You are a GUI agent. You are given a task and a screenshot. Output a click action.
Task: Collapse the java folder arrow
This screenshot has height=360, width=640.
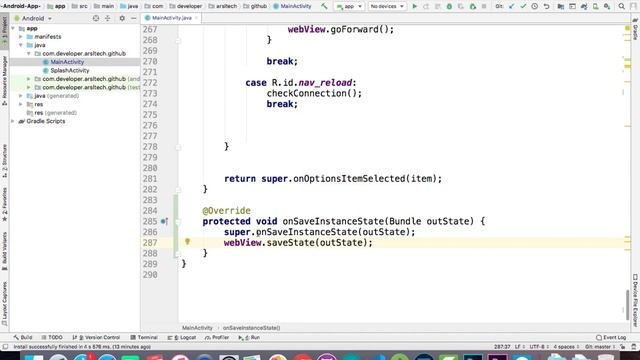coord(21,45)
